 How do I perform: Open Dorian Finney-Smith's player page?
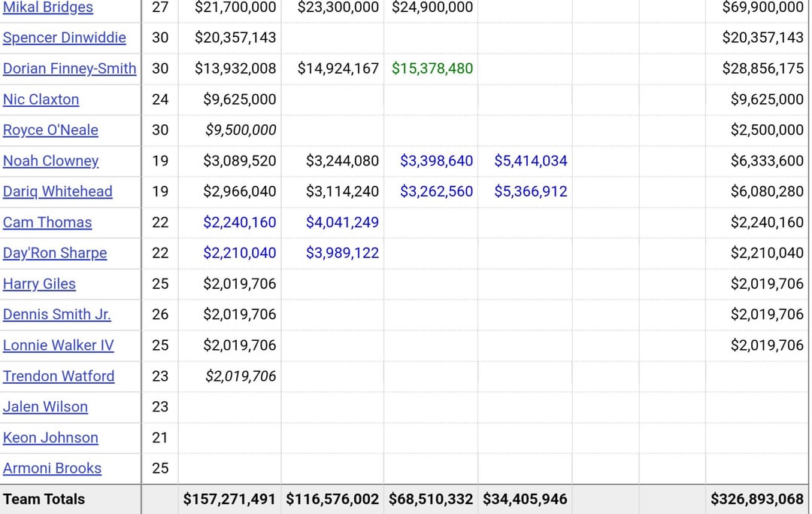click(x=70, y=68)
